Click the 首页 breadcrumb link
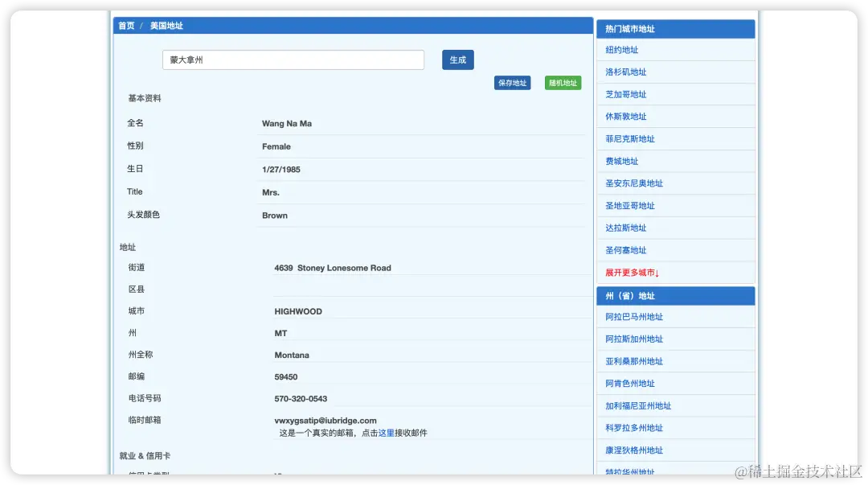Viewport: 868px width, 485px height. click(126, 26)
